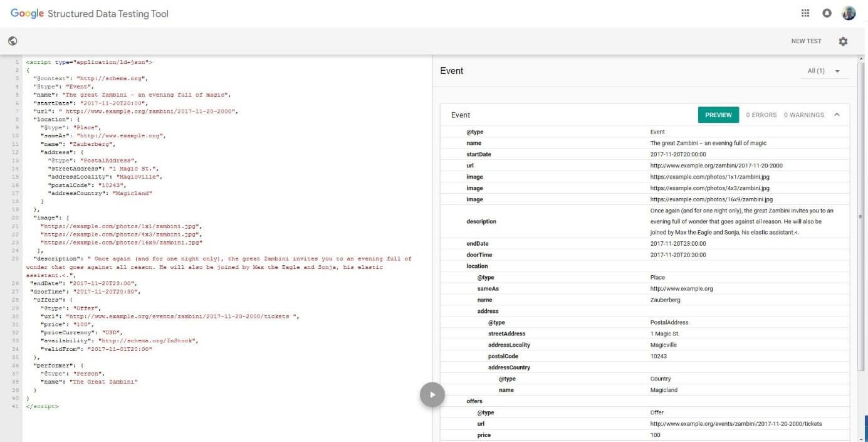Click the streetAddress value 1 Magic St.
The height and width of the screenshot is (442, 868).
(664, 334)
